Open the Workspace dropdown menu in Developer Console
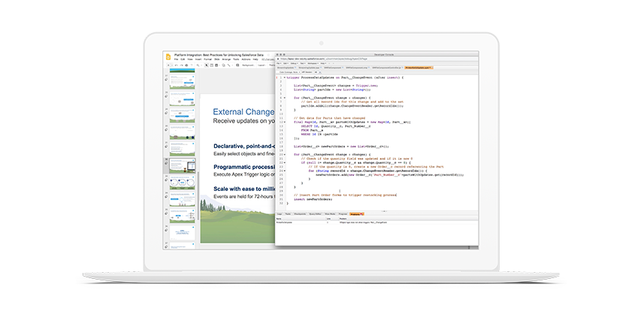The width and height of the screenshot is (644, 336). 313,63
